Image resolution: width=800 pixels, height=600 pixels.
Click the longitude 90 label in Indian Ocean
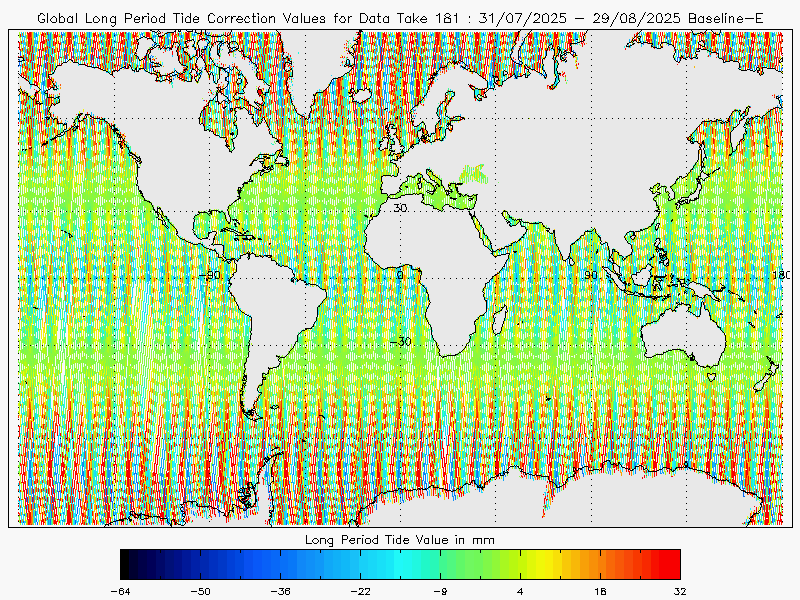pyautogui.click(x=590, y=275)
